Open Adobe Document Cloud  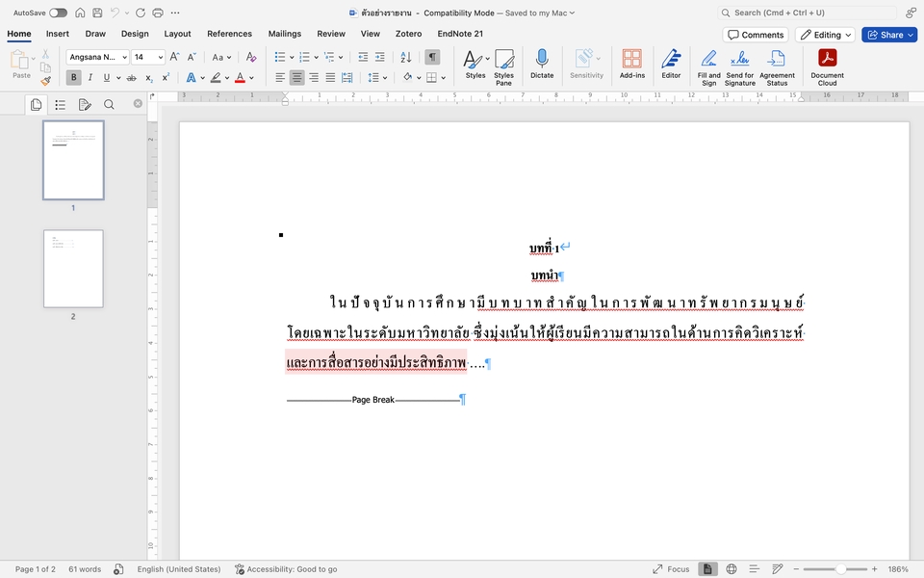click(828, 67)
